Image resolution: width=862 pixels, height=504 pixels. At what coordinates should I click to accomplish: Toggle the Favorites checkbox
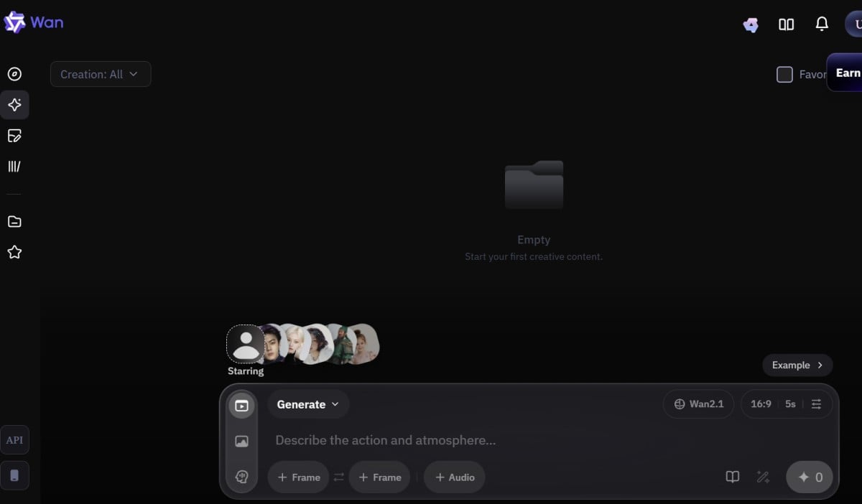click(784, 74)
